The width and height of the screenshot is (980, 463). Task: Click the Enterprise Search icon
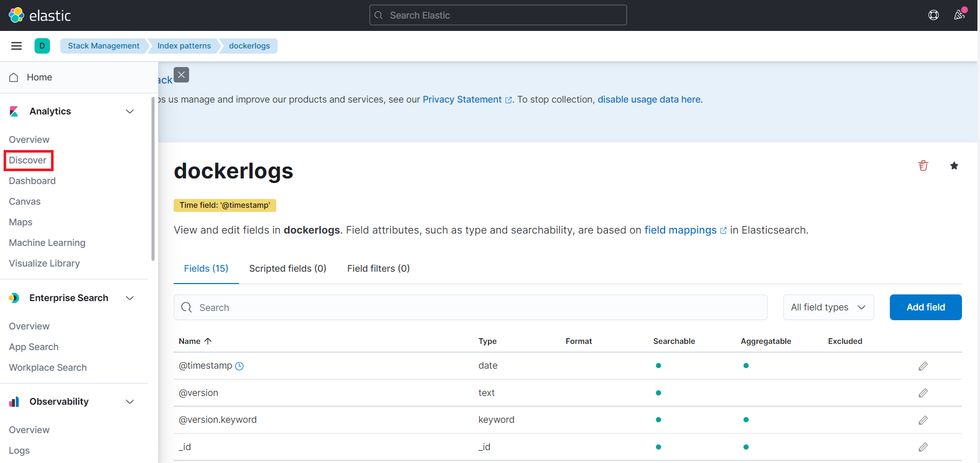click(x=14, y=298)
